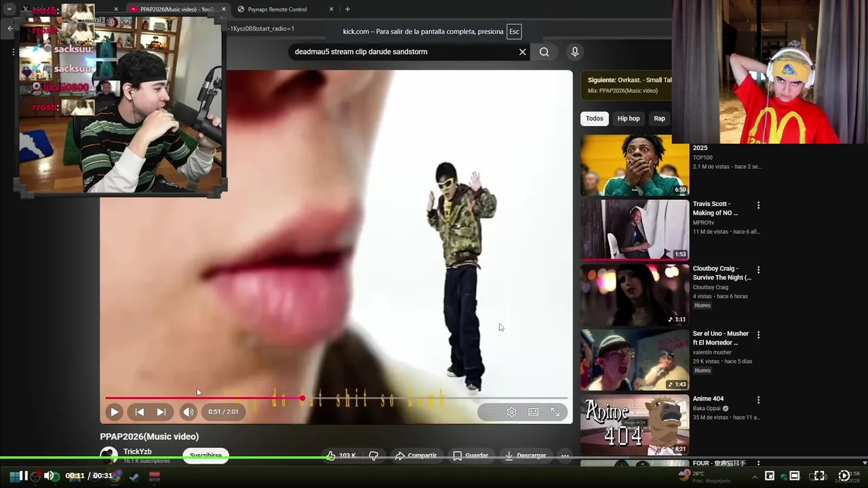Play the PPAP2026 YouTube video
This screenshot has width=868, height=488.
[x=114, y=412]
